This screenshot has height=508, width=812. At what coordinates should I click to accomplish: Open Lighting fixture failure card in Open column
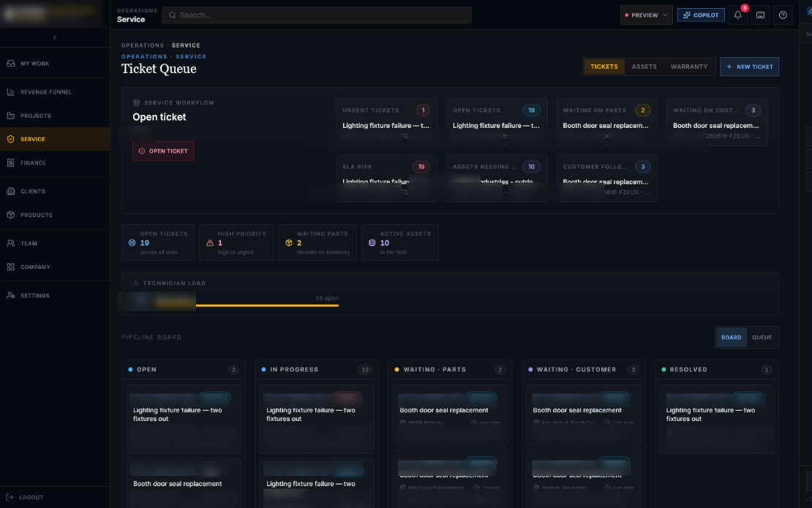pyautogui.click(x=184, y=419)
